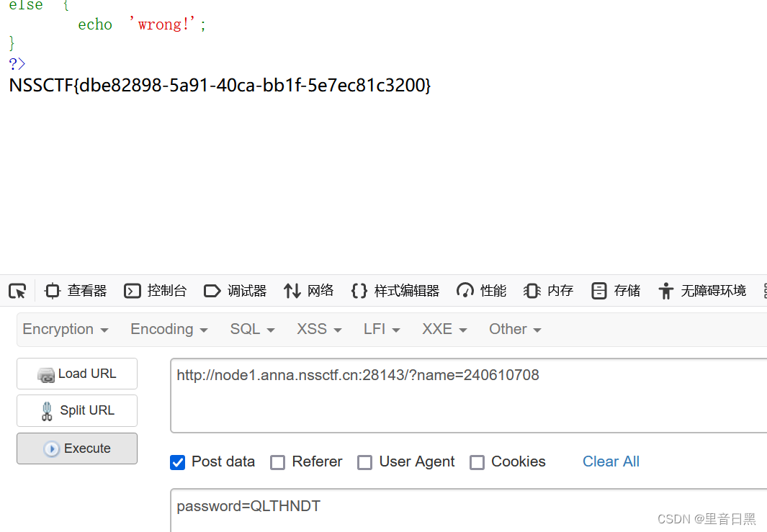Enable the Referer checkbox

[x=278, y=462]
